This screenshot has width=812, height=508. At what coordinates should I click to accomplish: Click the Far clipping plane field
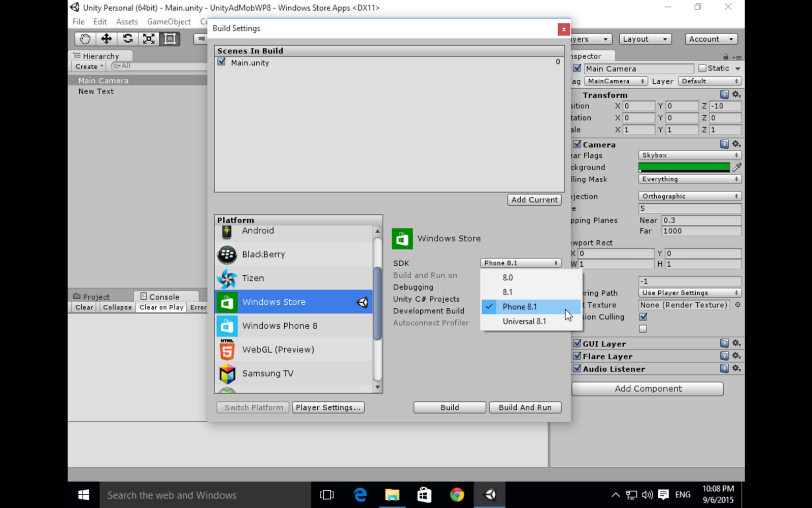coord(701,231)
